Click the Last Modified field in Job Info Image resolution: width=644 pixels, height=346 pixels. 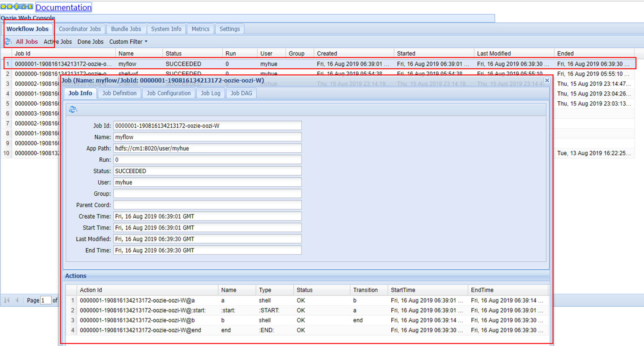tap(207, 239)
